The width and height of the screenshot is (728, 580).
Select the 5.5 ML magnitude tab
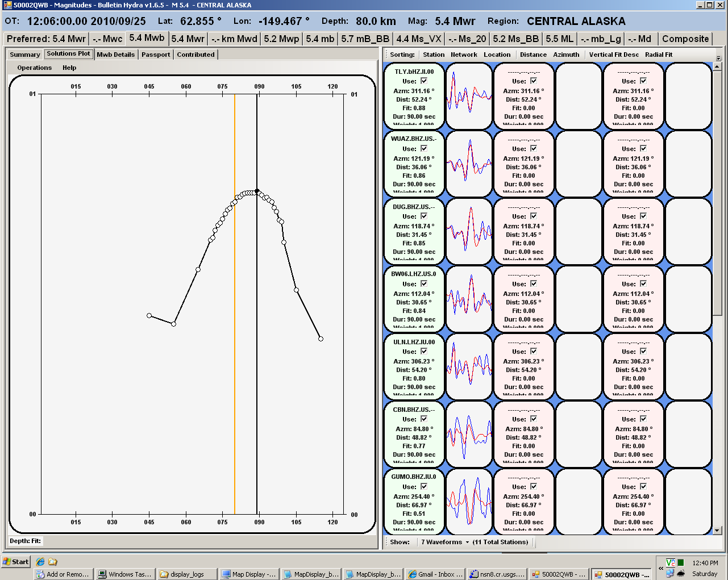(560, 39)
